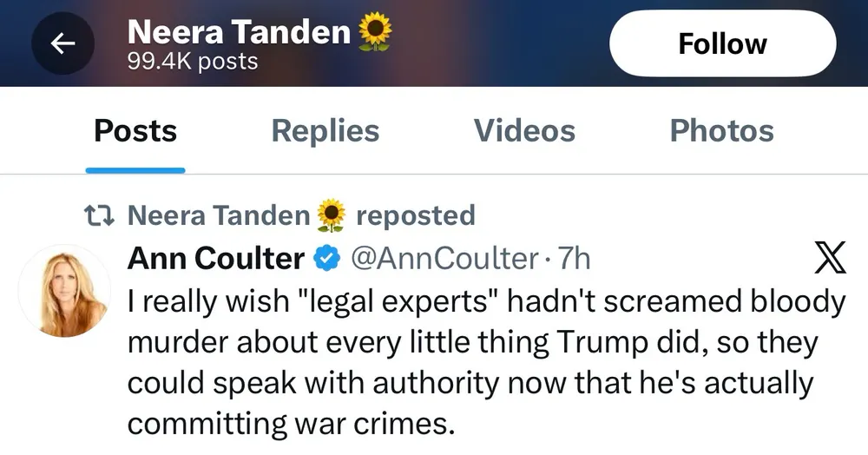This screenshot has width=868, height=455.
Task: Tap the Neera Tanden reposted label
Action: (299, 214)
